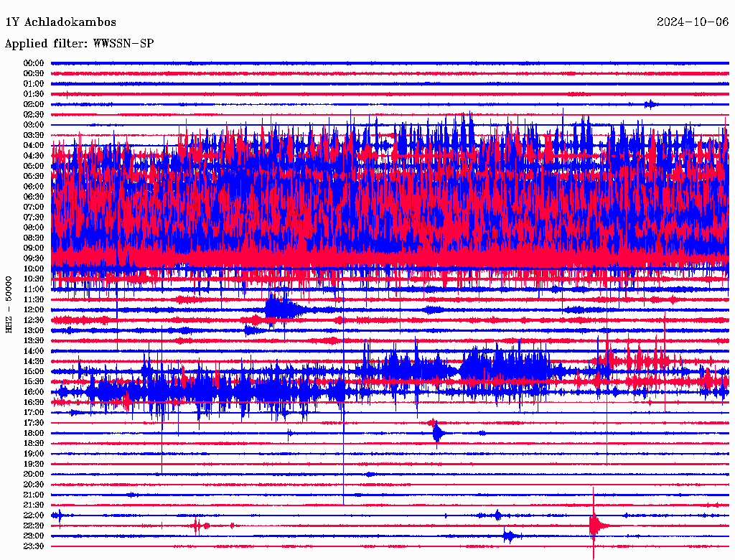Select the 11:00 time label
Viewport: 735px width, 560px height.
tap(34, 289)
